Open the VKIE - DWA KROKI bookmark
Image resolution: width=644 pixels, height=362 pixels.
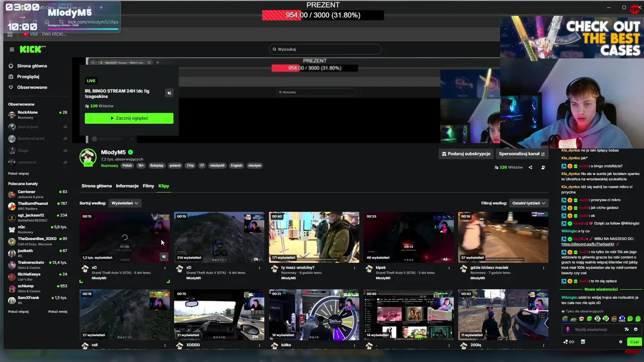(x=44, y=34)
